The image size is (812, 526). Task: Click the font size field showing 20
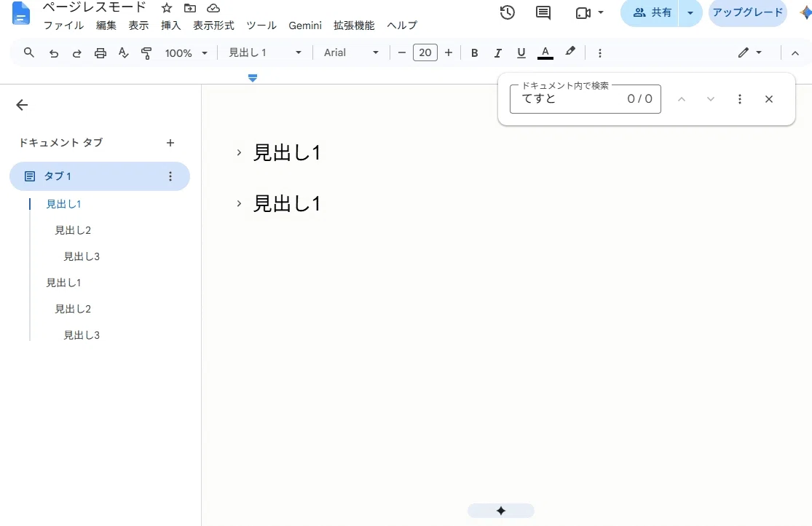pyautogui.click(x=425, y=52)
